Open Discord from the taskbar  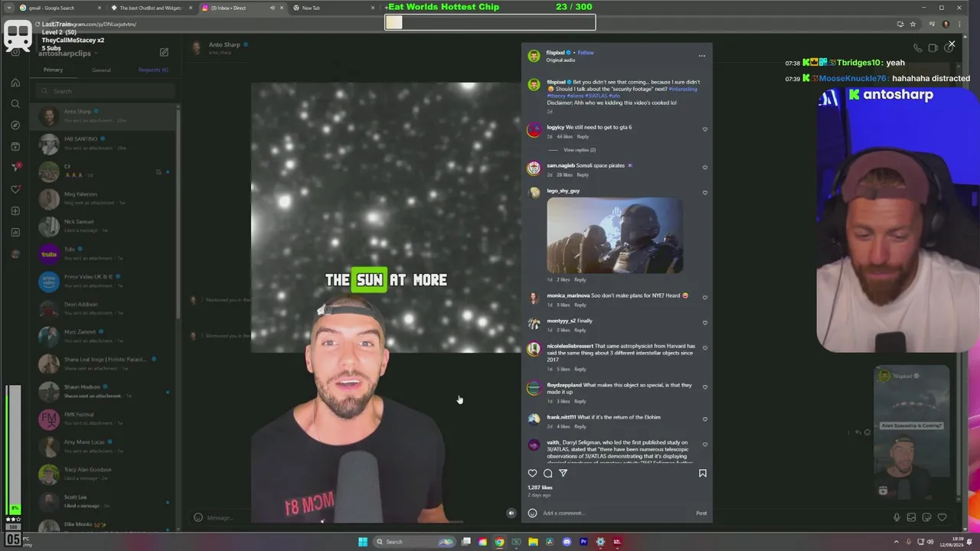pyautogui.click(x=567, y=542)
